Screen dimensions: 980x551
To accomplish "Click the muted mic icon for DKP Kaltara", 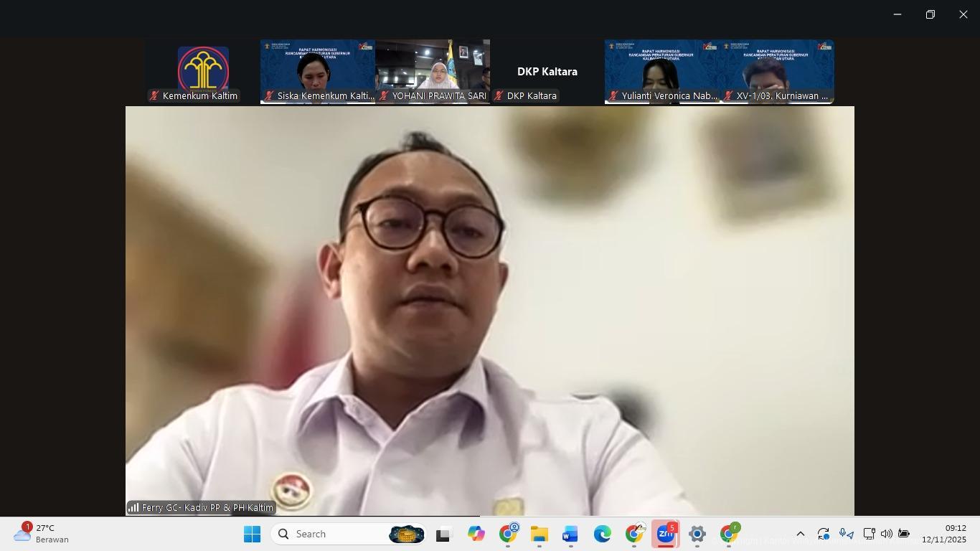I will 499,95.
